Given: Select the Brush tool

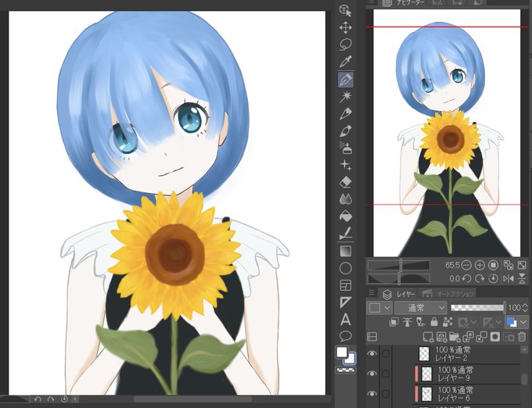Looking at the screenshot, I should point(345,131).
